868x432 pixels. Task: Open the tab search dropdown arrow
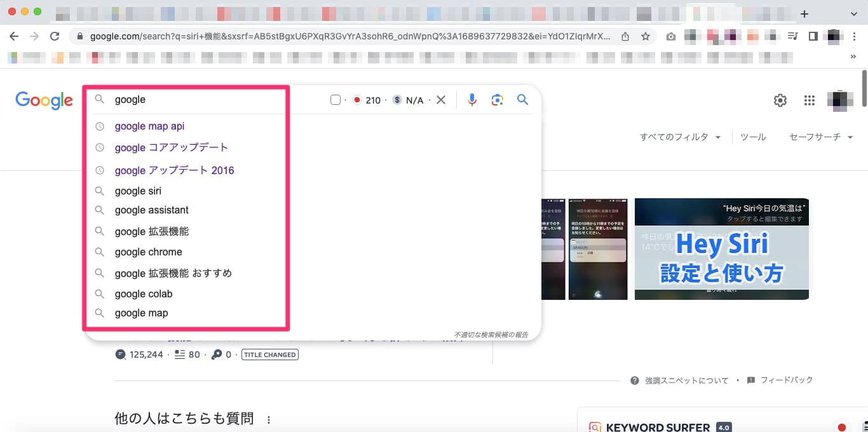(854, 13)
